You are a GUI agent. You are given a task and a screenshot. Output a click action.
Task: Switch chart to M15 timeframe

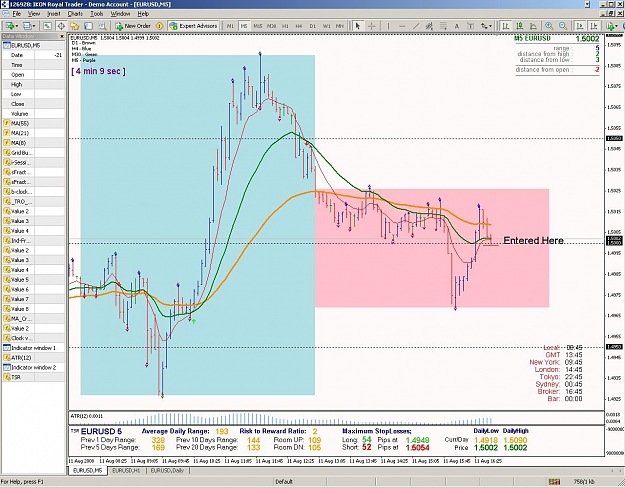click(257, 26)
